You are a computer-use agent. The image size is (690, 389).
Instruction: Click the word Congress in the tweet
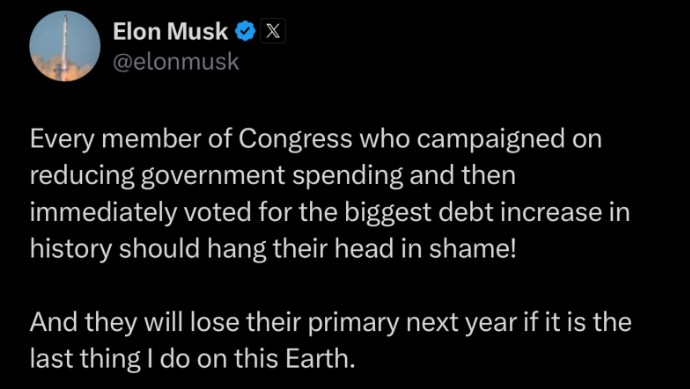[x=295, y=140]
